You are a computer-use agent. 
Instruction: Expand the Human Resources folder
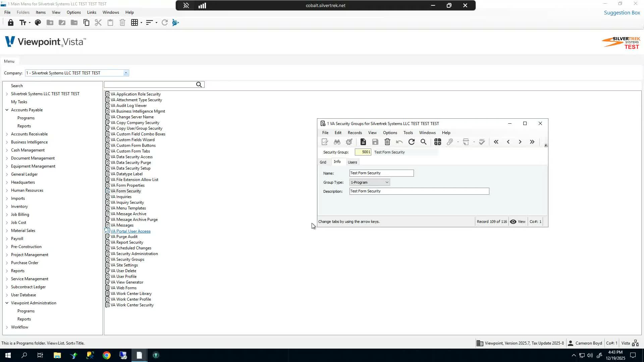point(7,190)
